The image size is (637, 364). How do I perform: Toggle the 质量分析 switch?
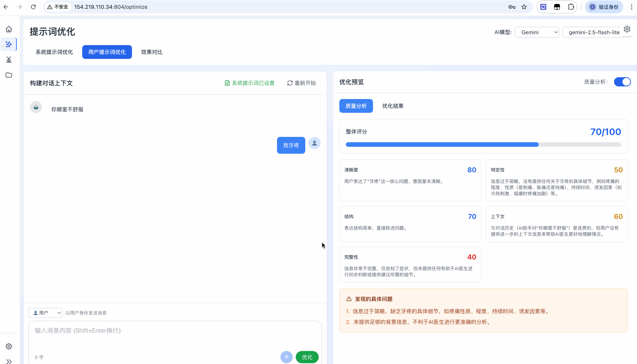(x=622, y=82)
